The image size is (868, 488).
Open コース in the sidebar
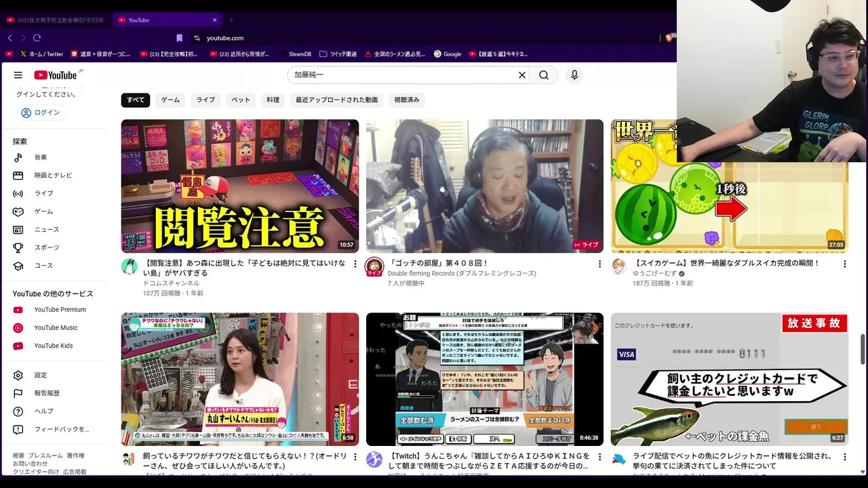coord(54,266)
